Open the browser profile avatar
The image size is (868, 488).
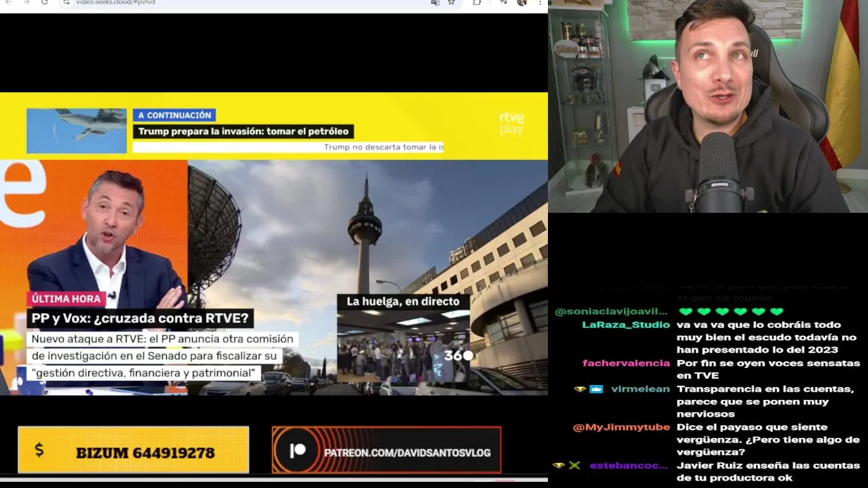521,3
